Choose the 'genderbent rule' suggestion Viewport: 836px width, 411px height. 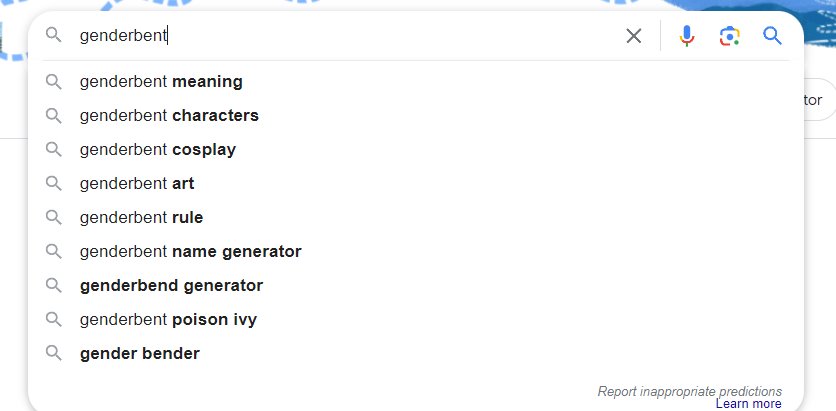pos(141,218)
